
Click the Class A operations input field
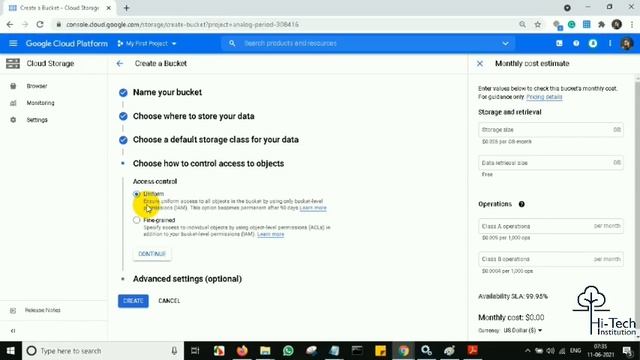click(551, 226)
